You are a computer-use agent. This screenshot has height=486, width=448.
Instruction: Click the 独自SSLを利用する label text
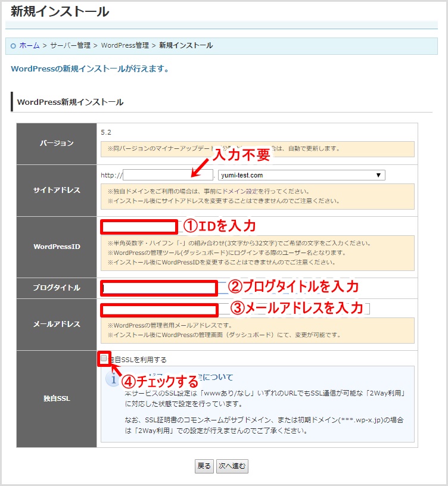138,360
